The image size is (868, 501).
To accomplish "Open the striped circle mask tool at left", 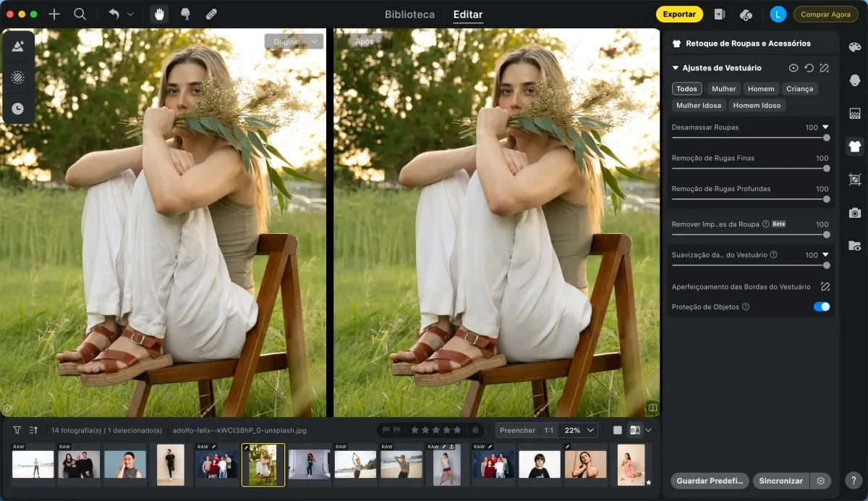I will click(x=18, y=77).
